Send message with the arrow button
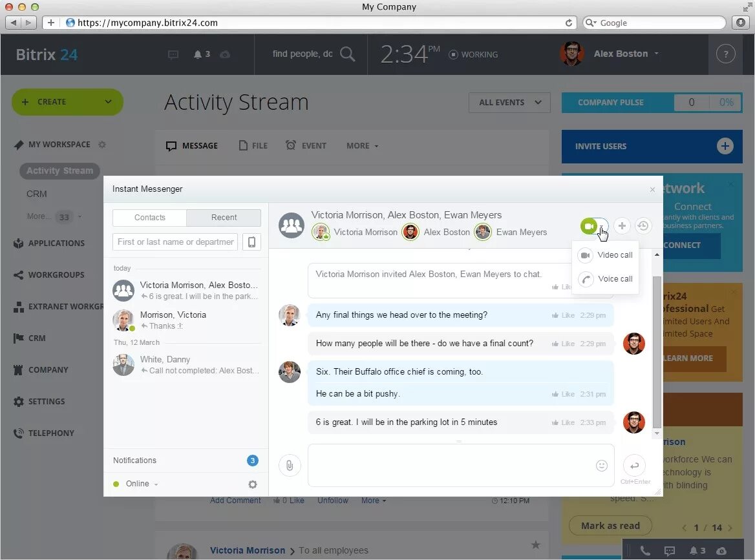The image size is (755, 560). click(x=634, y=465)
